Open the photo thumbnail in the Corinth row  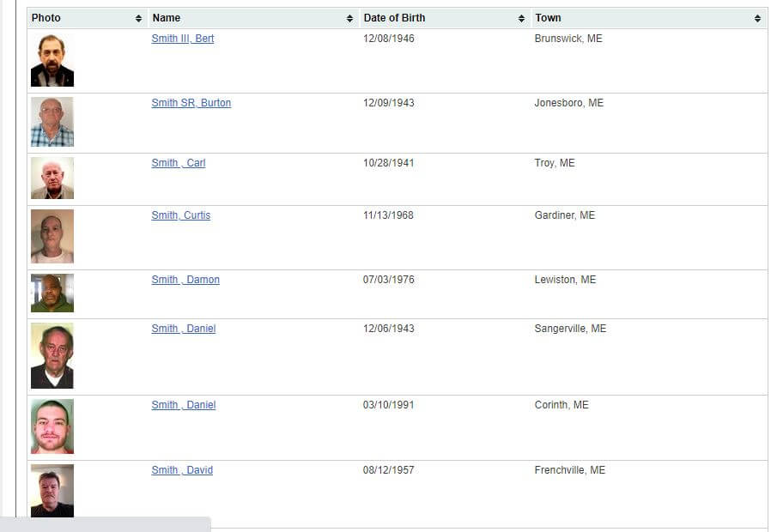coord(52,426)
